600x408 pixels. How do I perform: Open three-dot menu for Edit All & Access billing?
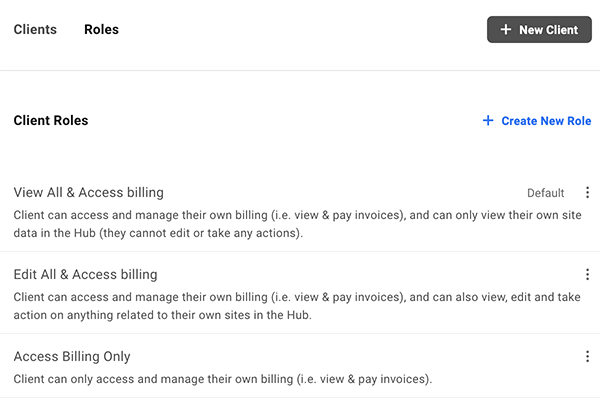[587, 275]
